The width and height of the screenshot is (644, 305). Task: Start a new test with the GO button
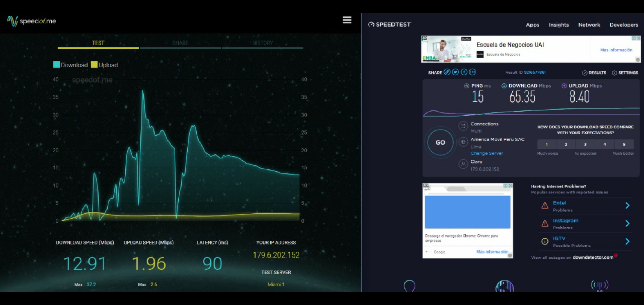[x=440, y=143]
